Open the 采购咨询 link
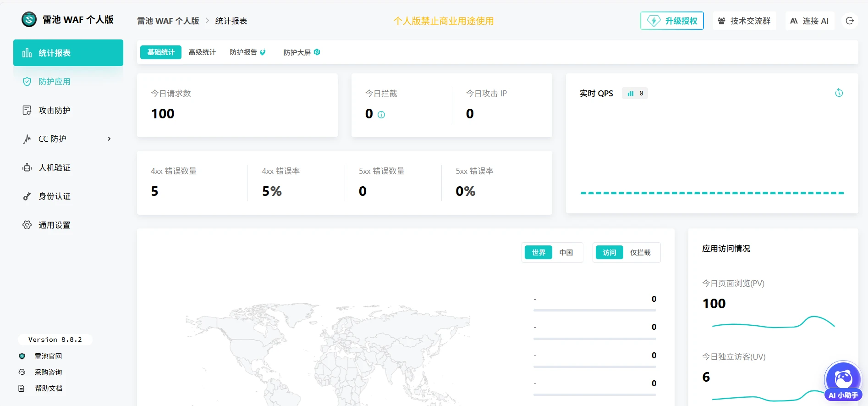868x406 pixels. tap(48, 372)
